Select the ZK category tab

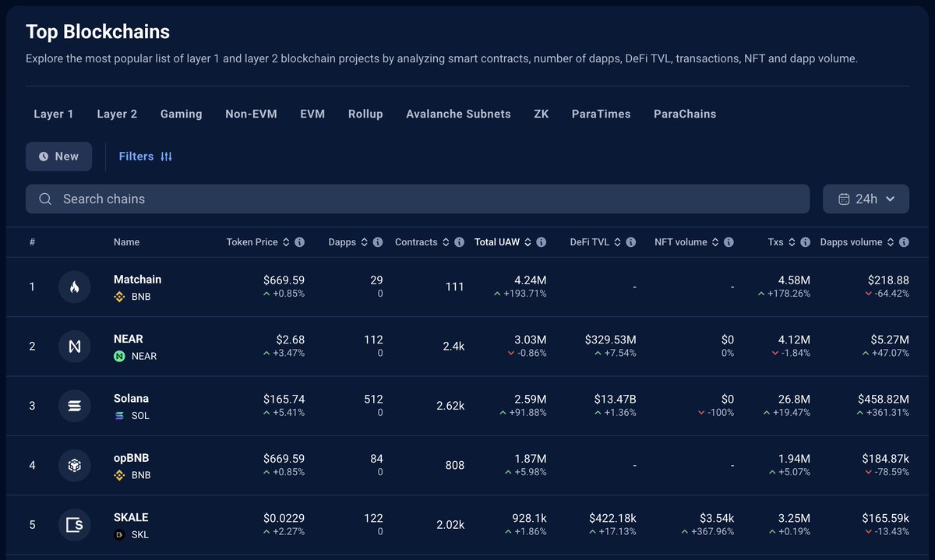[542, 114]
